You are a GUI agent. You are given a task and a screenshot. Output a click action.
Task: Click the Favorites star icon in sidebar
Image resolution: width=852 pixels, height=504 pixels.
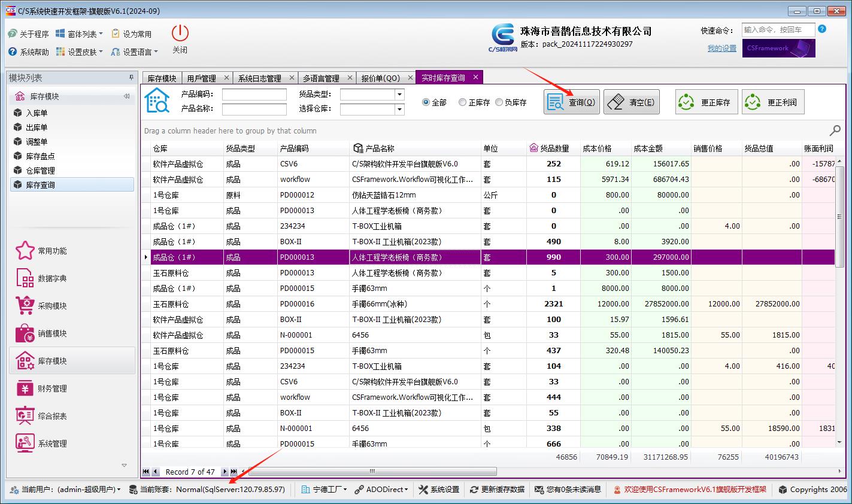tap(25, 251)
